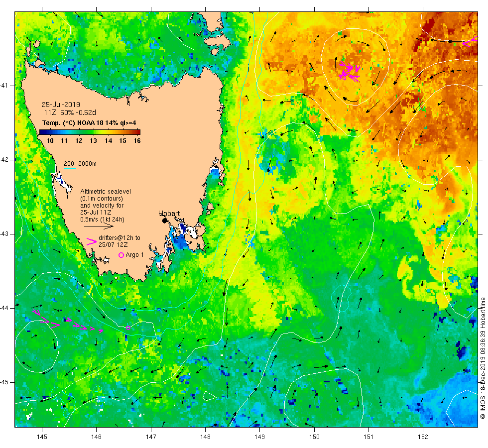Screen dimensions: 488x448
Task: Click the magenta Argo 1 circle in legend
Action: point(122,255)
